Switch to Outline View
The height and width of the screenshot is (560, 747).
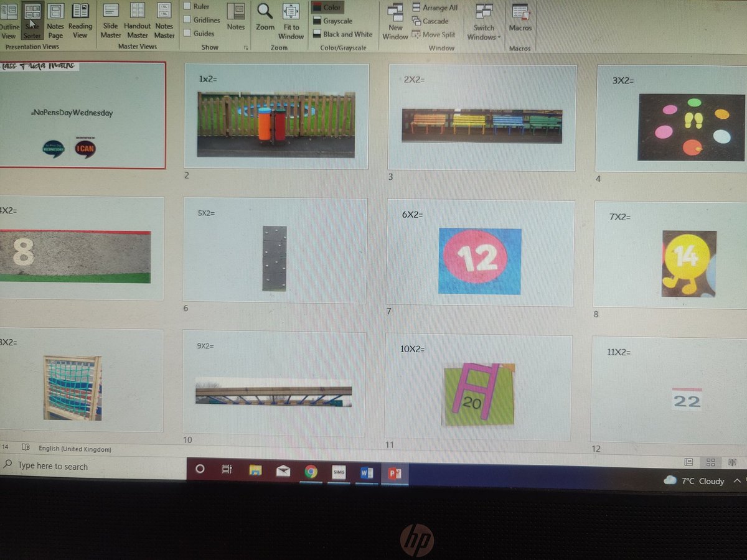coord(9,21)
